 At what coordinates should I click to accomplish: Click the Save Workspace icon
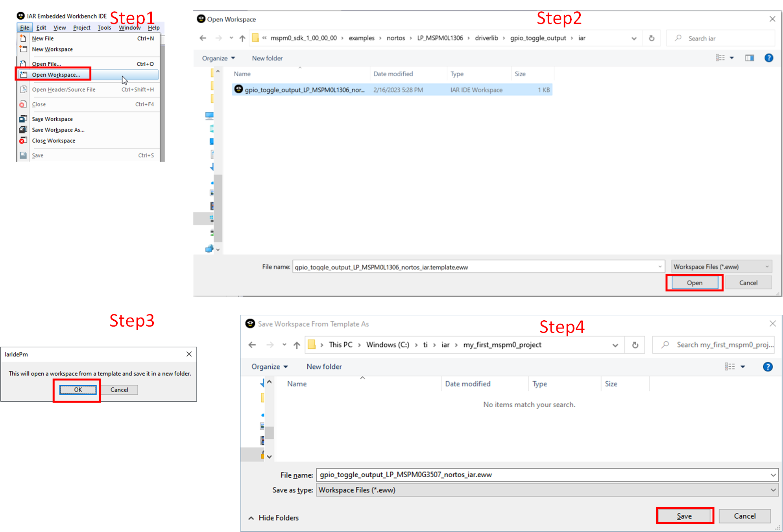click(23, 119)
